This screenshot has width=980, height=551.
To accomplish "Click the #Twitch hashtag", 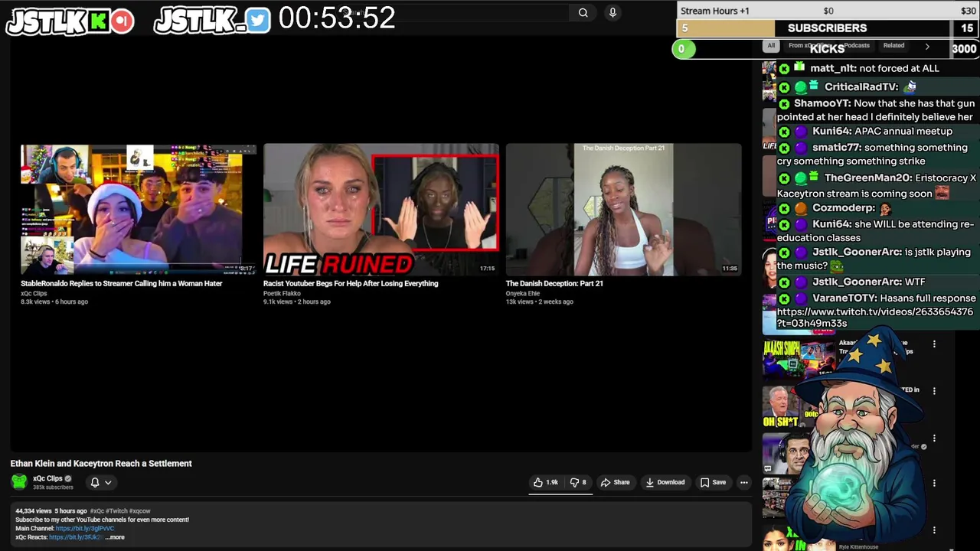I will tap(116, 510).
